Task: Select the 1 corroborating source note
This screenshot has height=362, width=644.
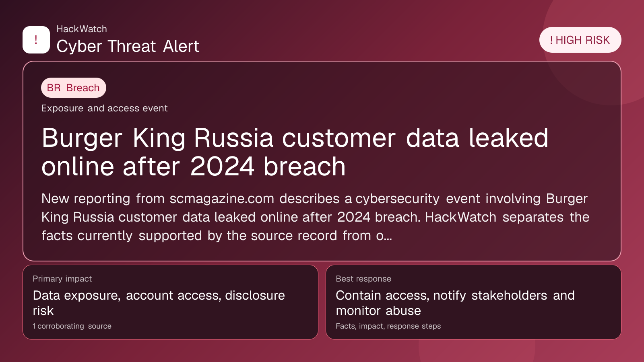Action: [x=72, y=326]
